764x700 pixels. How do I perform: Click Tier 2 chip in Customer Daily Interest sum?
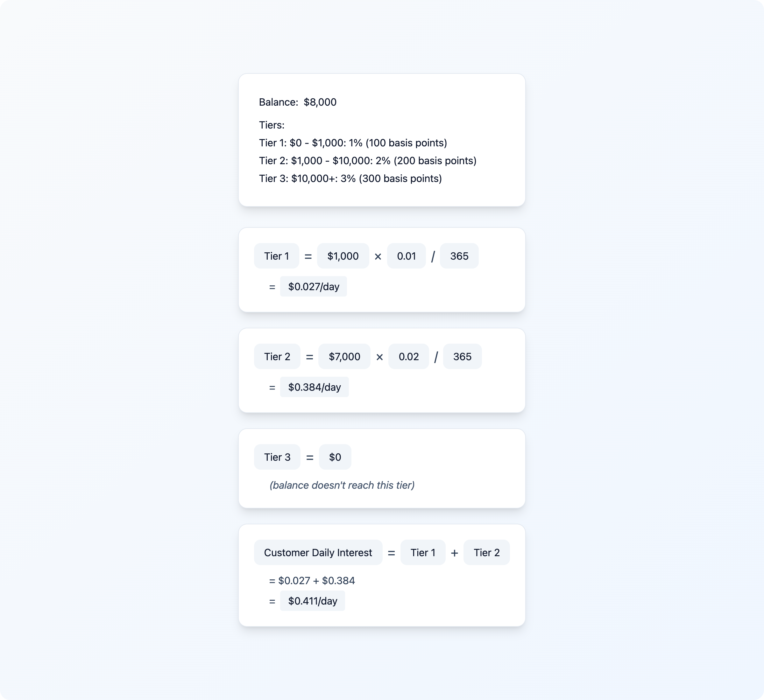[486, 553]
